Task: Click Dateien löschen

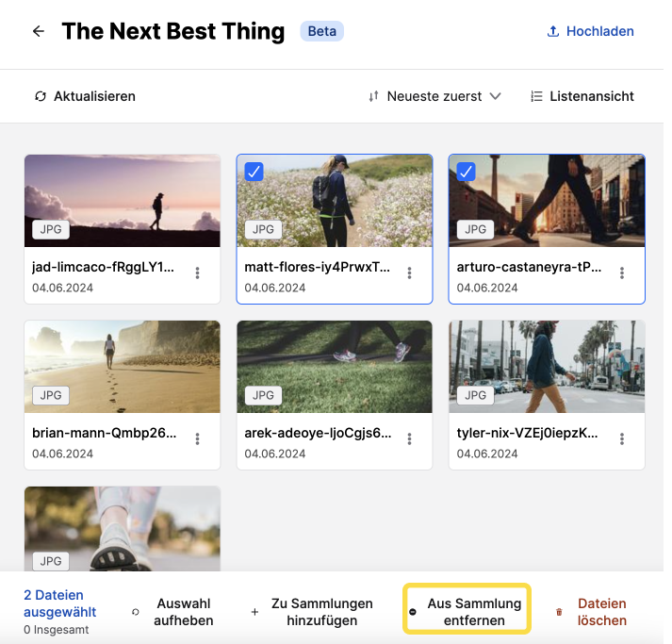Action: pos(601,612)
